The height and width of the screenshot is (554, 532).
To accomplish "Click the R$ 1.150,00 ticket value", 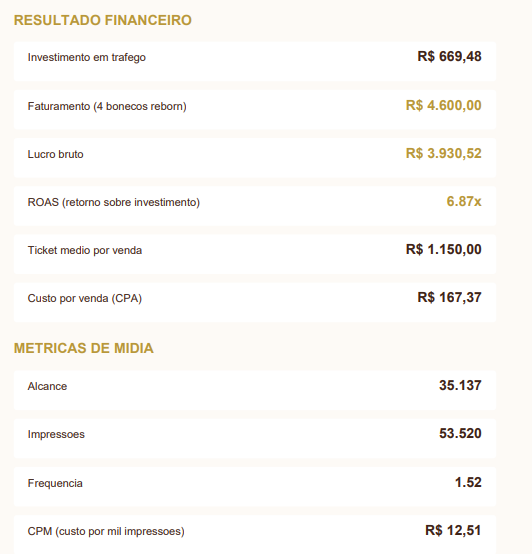I will [x=443, y=249].
